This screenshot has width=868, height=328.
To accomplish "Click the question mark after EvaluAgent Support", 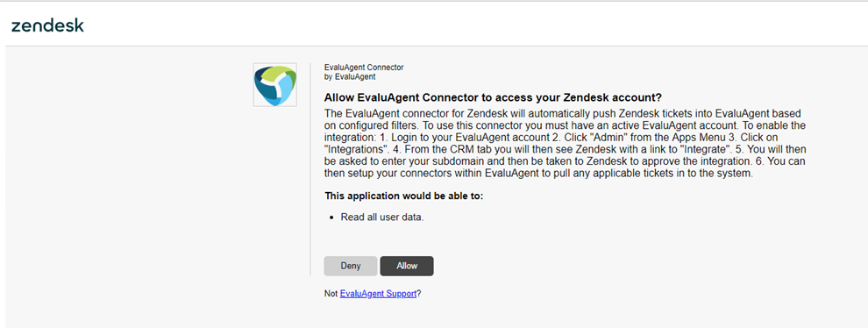I will [419, 294].
